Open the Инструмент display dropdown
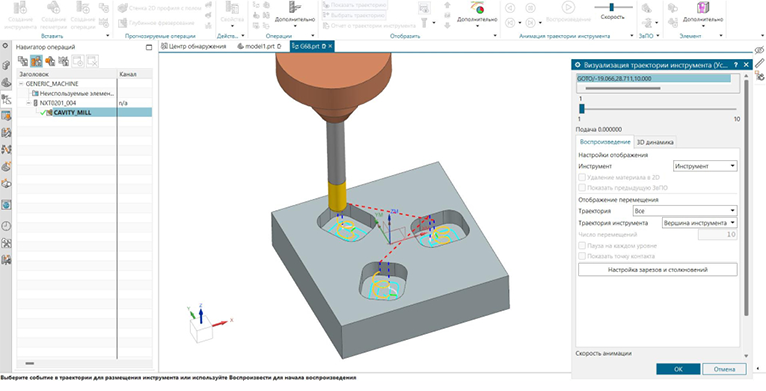766x391 pixels. (x=705, y=166)
